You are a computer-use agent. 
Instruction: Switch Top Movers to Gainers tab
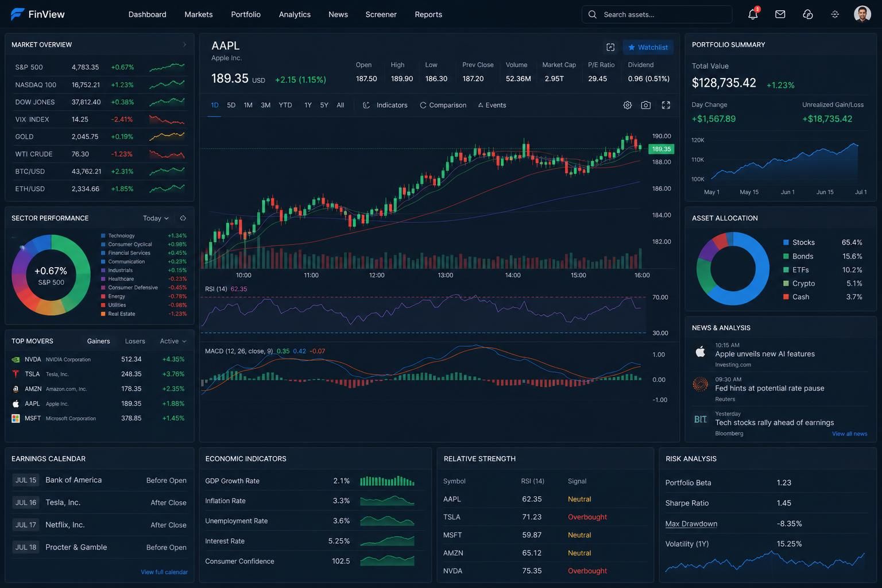pos(98,341)
